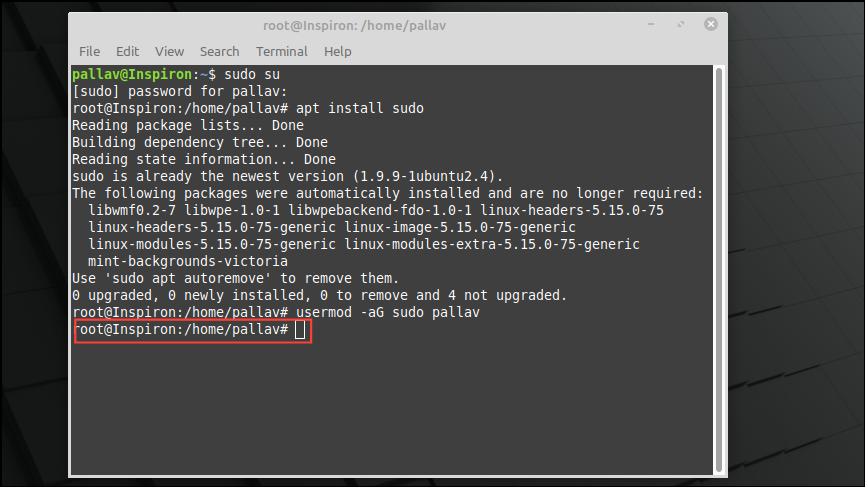Viewport: 865px width, 487px height.
Task: Click the 'apt install sudo' command line
Action: 360,108
